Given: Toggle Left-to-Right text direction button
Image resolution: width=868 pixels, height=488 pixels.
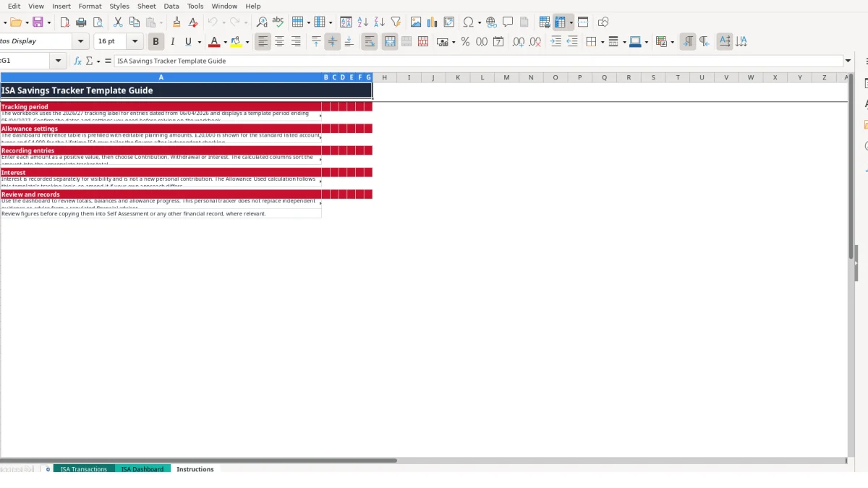Looking at the screenshot, I should (x=688, y=42).
